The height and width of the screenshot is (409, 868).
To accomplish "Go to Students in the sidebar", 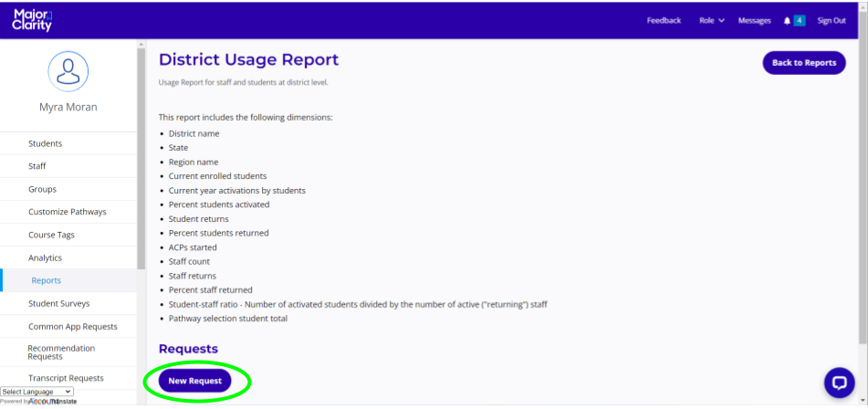I will [x=45, y=143].
